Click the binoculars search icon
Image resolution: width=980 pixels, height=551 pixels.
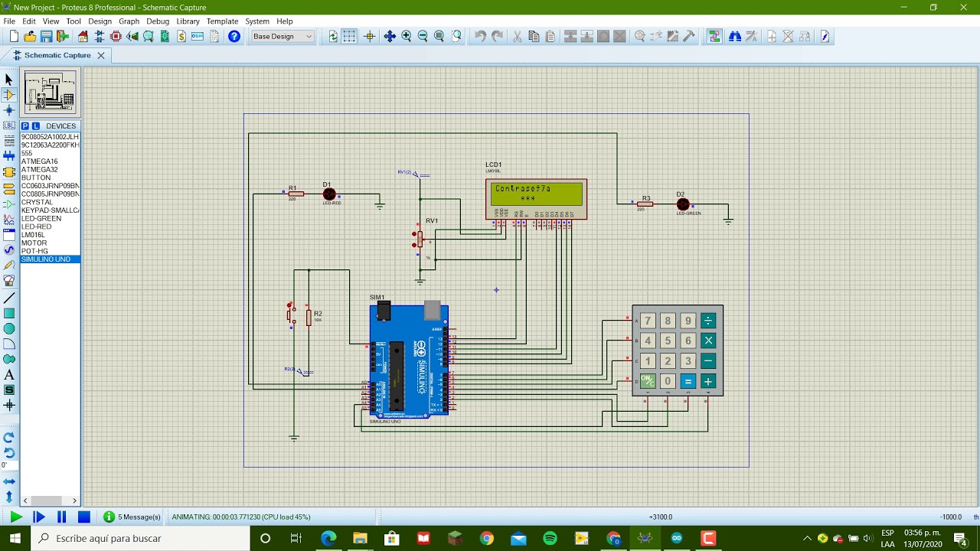(x=735, y=37)
